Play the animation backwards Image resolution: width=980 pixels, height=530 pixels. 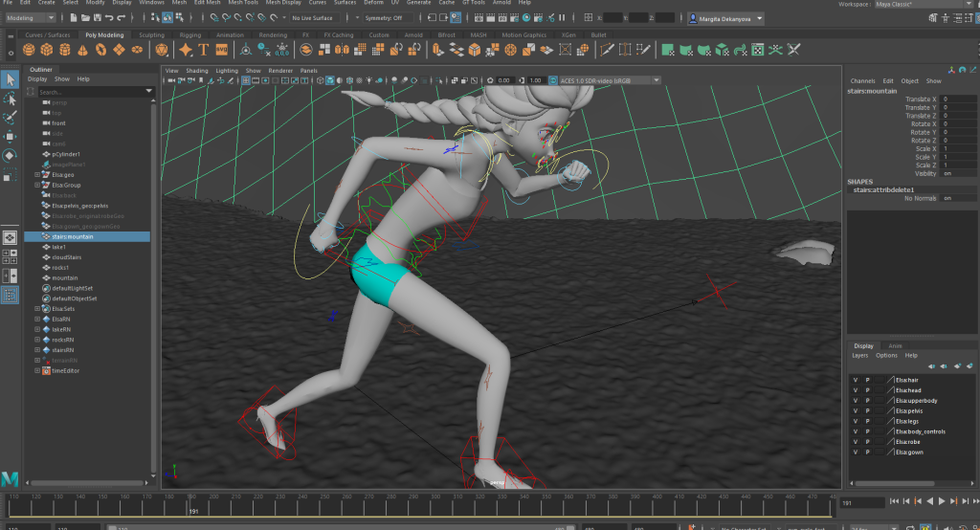point(930,501)
